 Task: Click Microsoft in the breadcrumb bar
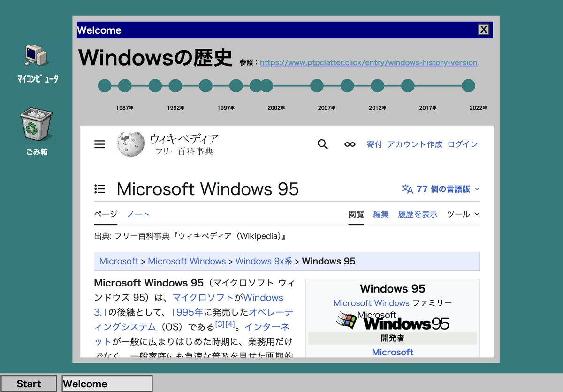[119, 261]
